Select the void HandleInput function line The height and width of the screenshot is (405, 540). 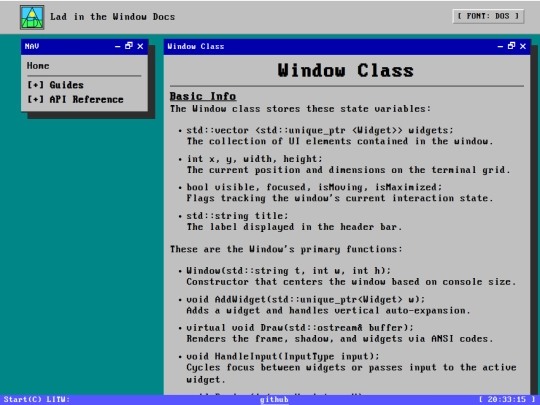pyautogui.click(x=283, y=356)
